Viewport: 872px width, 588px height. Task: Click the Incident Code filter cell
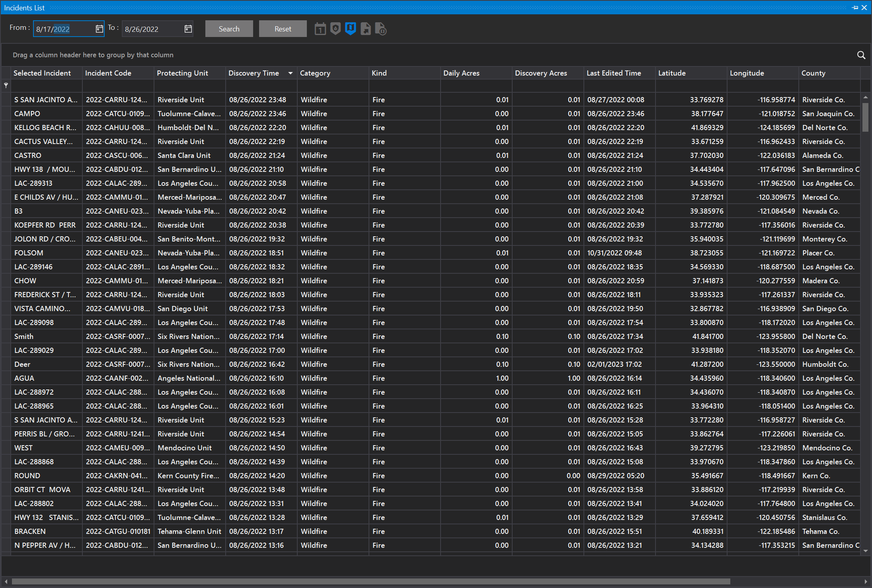tap(118, 86)
